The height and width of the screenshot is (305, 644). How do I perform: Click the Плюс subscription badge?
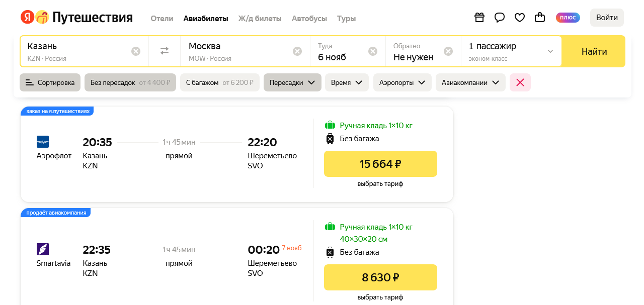point(568,18)
